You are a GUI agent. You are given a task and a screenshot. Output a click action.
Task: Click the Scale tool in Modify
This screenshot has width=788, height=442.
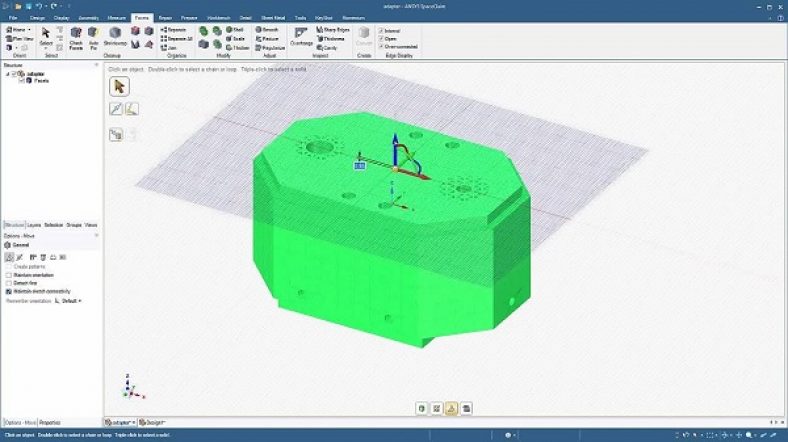click(x=235, y=39)
